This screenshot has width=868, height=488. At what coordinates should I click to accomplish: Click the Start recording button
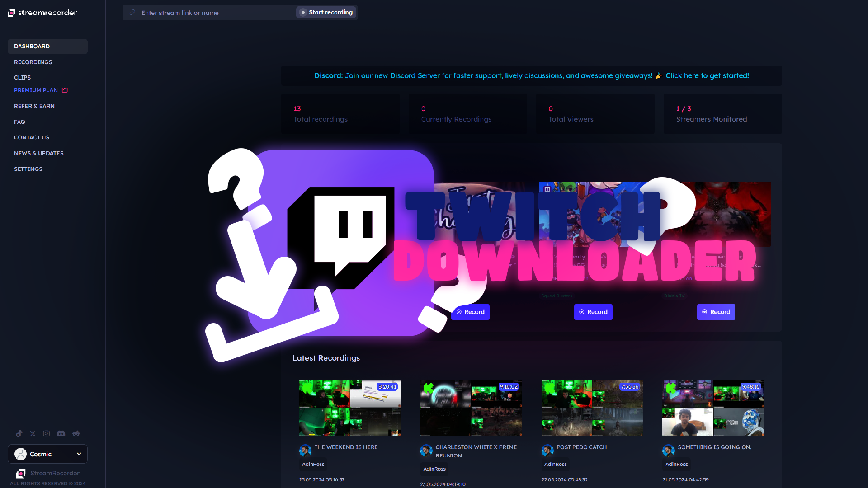tap(326, 13)
